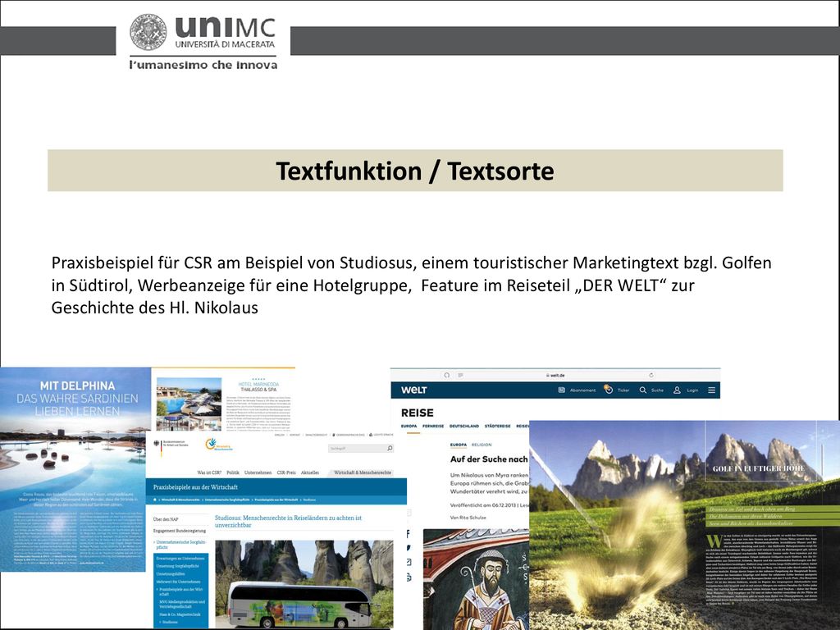
Task: Open 'Mehrwert für Unternehmen' sidebar entry
Action: pyautogui.click(x=178, y=582)
